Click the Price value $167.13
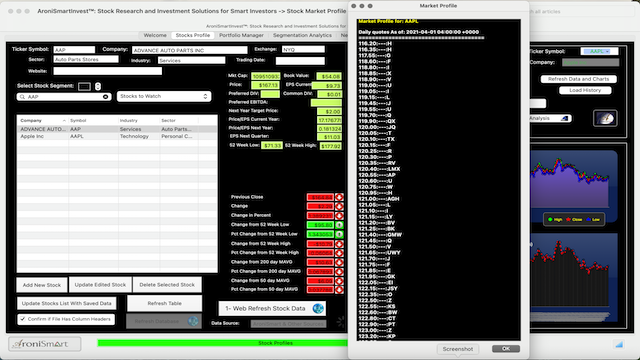 tap(265, 85)
